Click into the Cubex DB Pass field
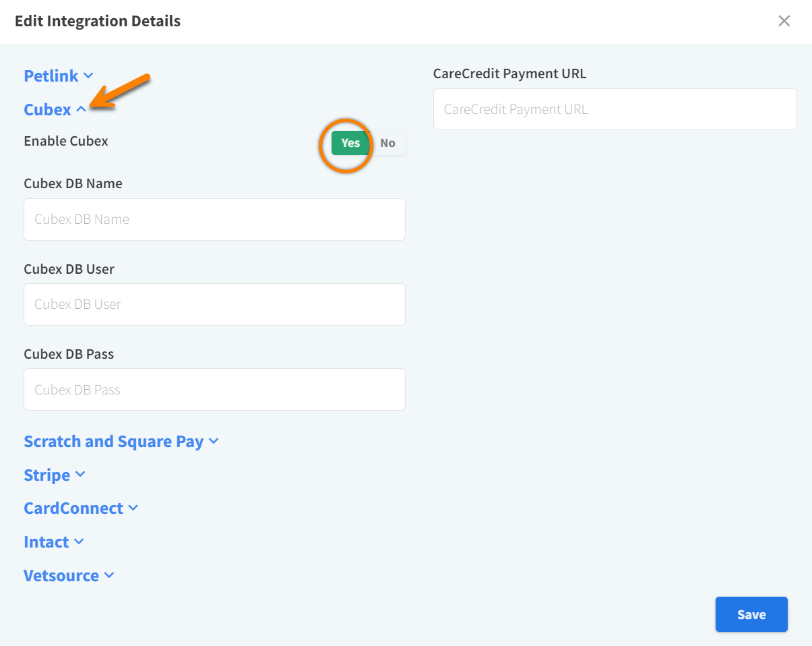Screen dimensions: 812x646 214,389
